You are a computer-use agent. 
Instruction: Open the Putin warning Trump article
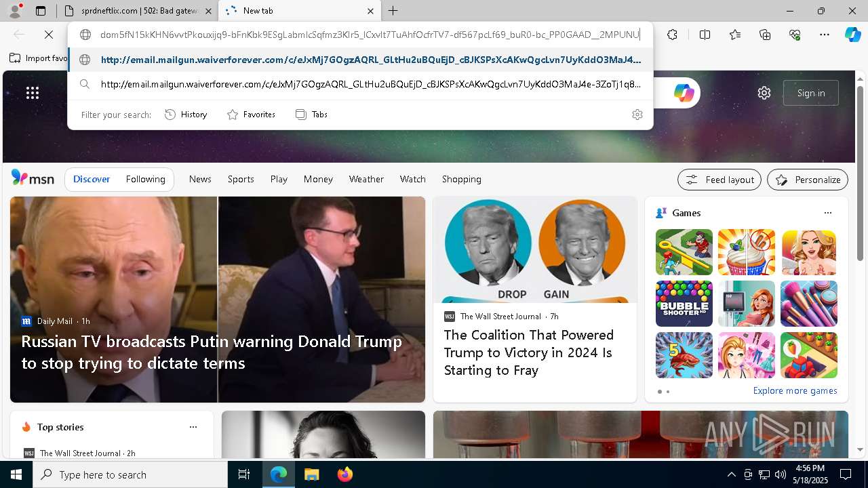coord(212,352)
